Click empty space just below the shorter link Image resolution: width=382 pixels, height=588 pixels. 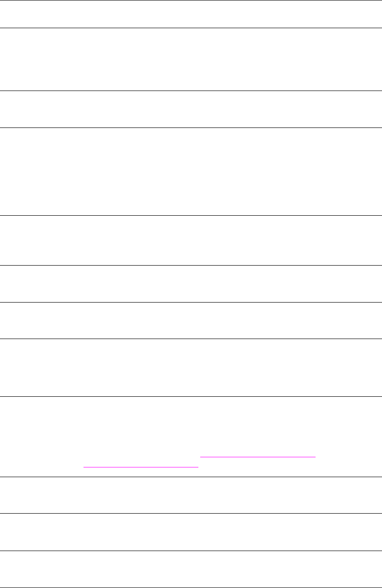coord(141,473)
